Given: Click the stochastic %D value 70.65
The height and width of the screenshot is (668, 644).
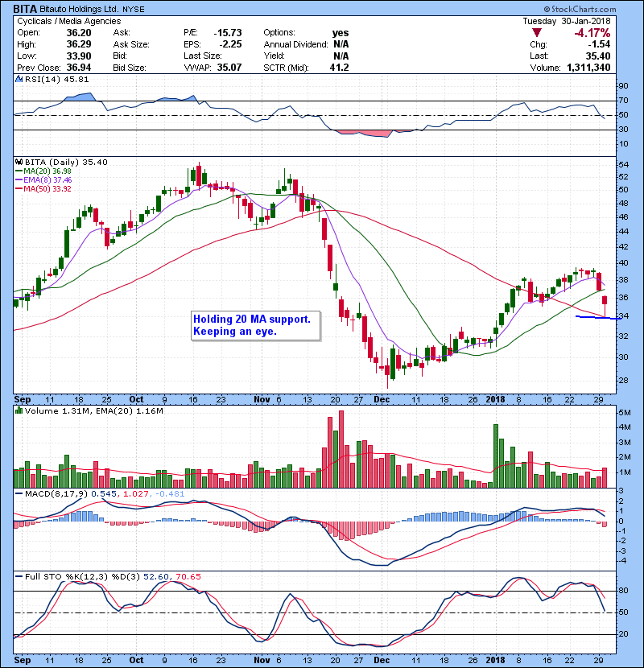Looking at the screenshot, I should (188, 577).
